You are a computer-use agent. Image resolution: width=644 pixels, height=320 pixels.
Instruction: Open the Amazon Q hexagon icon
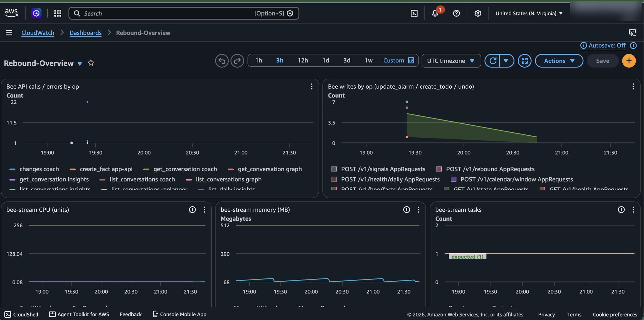(x=36, y=13)
